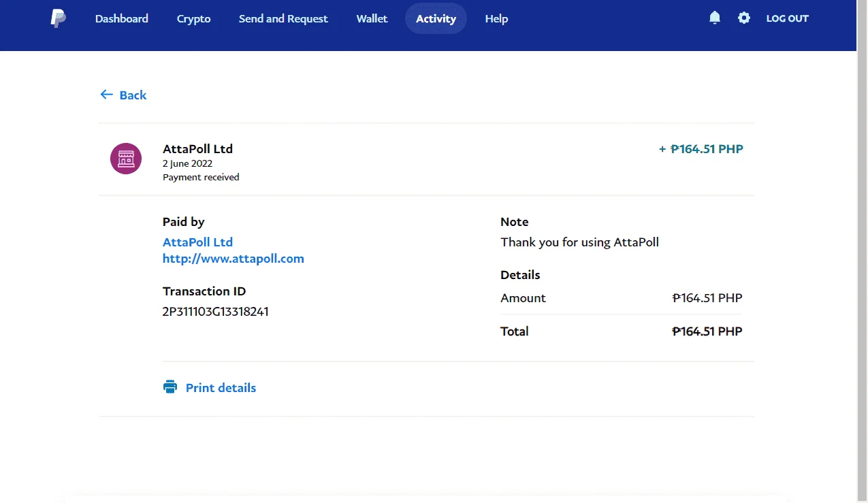
Task: Open the notifications bell
Action: pyautogui.click(x=715, y=18)
